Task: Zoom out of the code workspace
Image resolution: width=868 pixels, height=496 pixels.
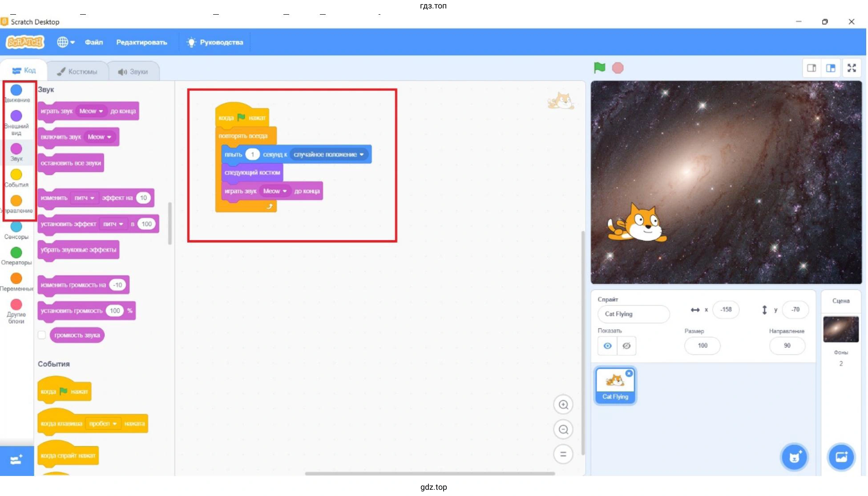Action: pyautogui.click(x=564, y=430)
